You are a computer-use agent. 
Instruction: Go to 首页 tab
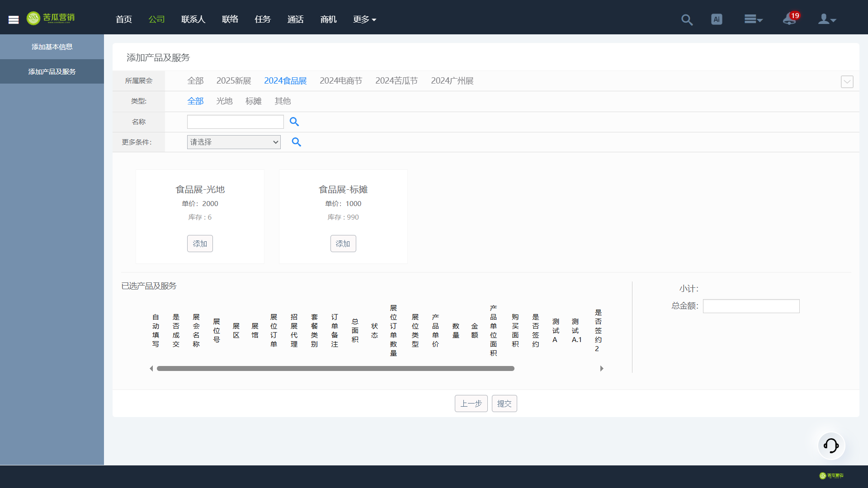(x=123, y=19)
